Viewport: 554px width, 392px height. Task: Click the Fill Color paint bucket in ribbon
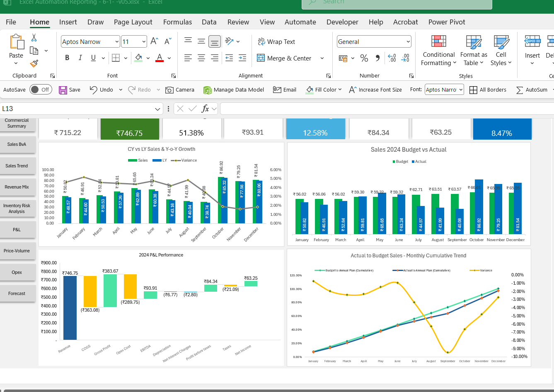click(x=138, y=58)
